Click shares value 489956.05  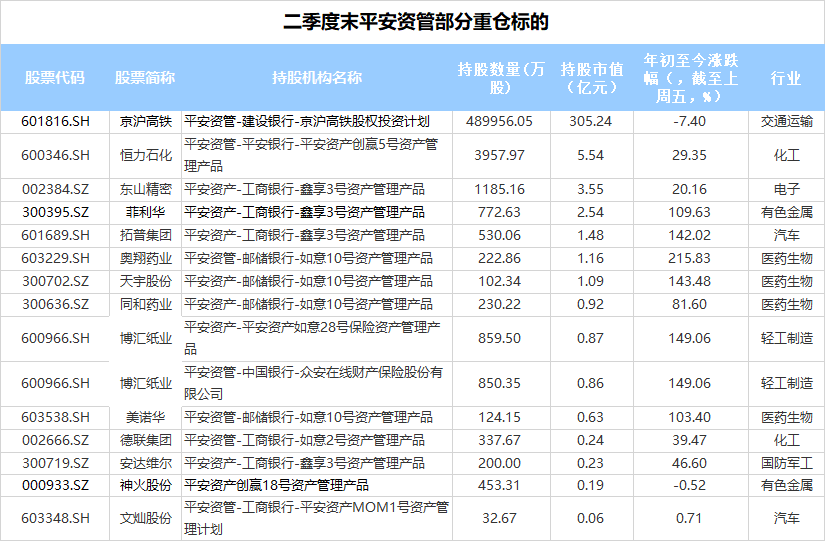pyautogui.click(x=499, y=122)
